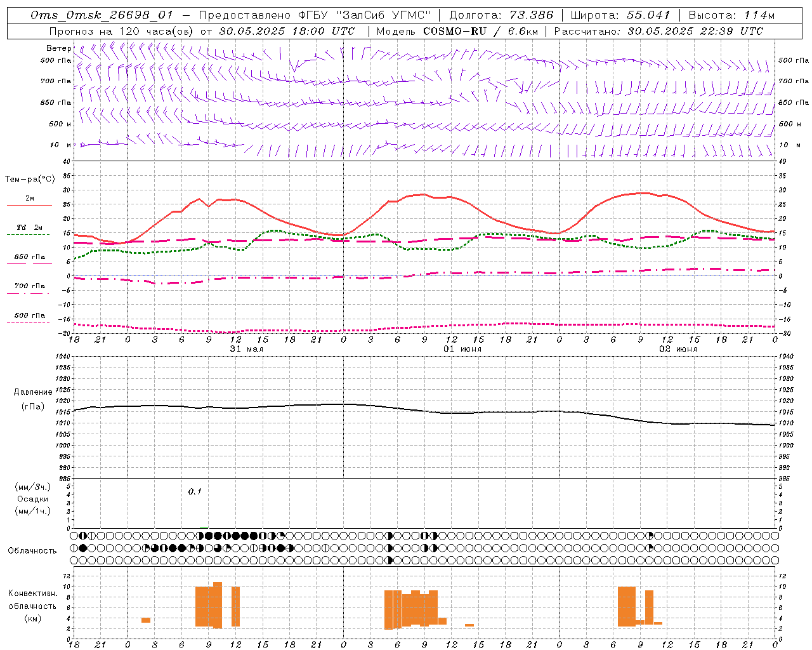Click the narrow tall orange bar at 10h on 02 июня
Image resolution: width=812 pixels, height=650 pixels.
coord(649,607)
